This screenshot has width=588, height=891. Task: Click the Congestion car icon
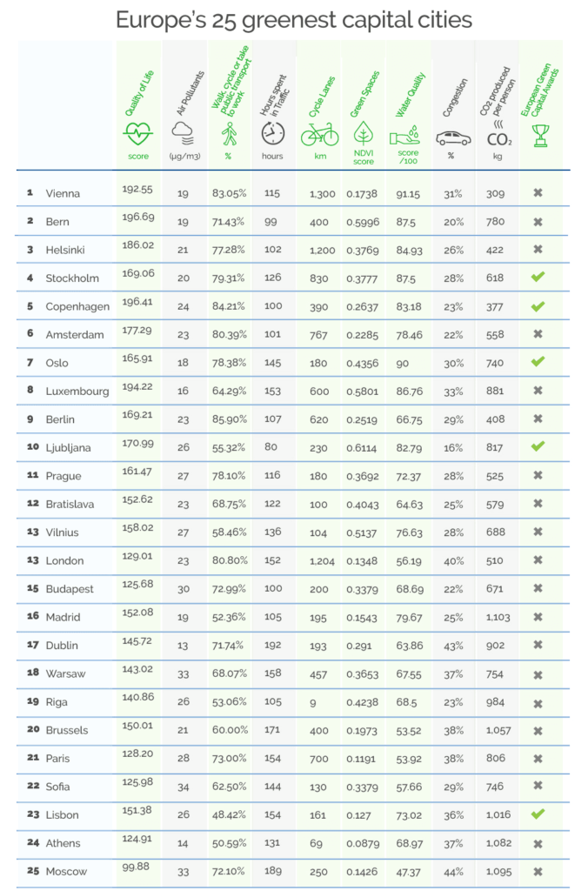(453, 138)
